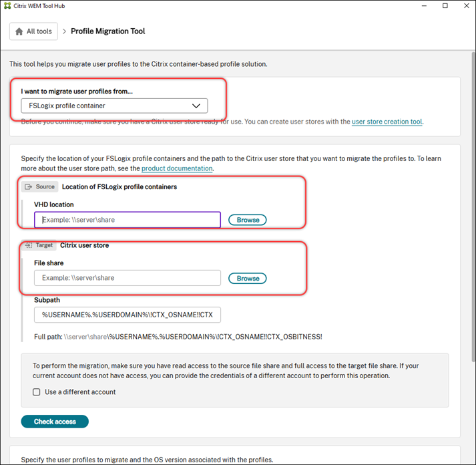Open the product documentation link
The width and height of the screenshot is (476, 465).
(x=177, y=168)
